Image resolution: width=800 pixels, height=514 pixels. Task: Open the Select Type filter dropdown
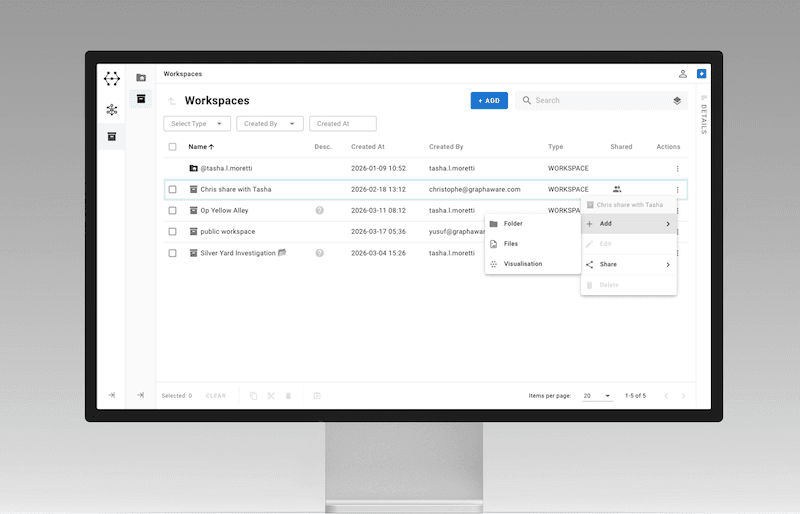coord(197,124)
